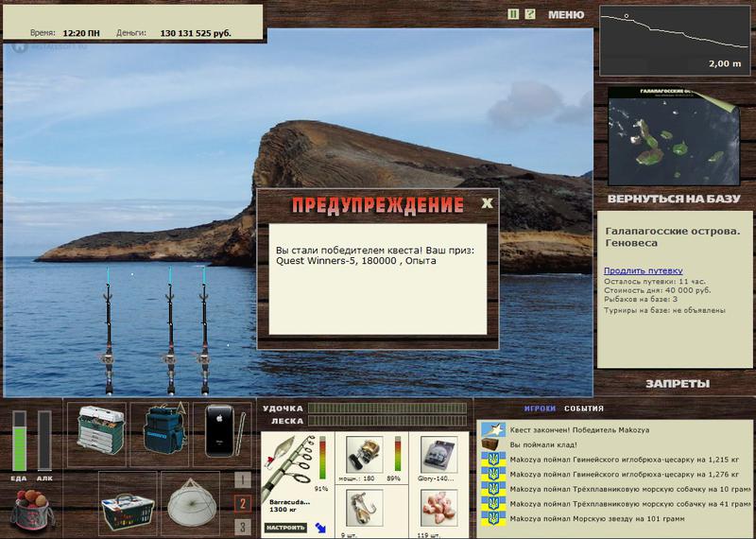The image size is (756, 539).
Task: Open the blue Shimano backpack
Action: tap(163, 430)
